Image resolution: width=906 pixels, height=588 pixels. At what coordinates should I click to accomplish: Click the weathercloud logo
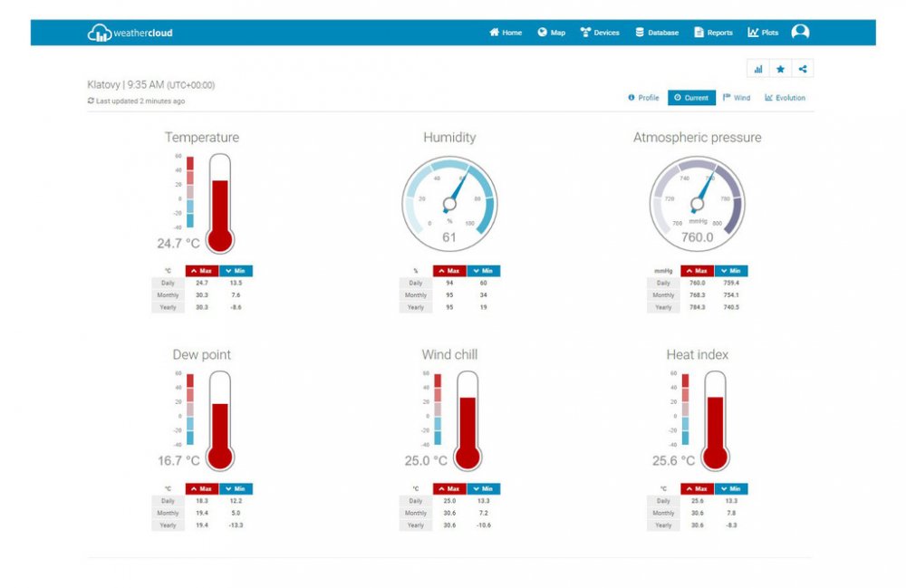(x=130, y=33)
